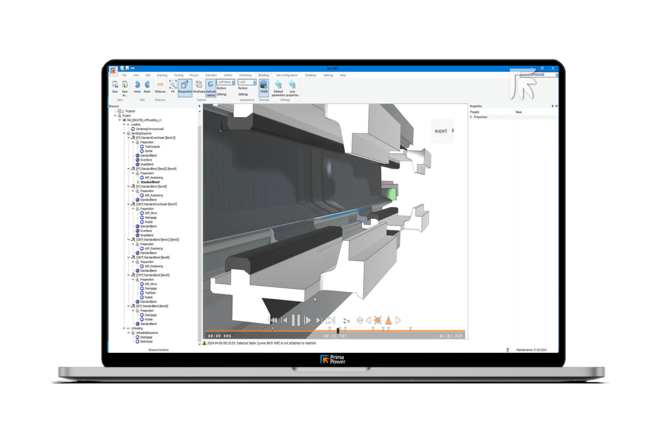Click Settings in the Camera group
This screenshot has height=436, width=665.
pos(222,94)
